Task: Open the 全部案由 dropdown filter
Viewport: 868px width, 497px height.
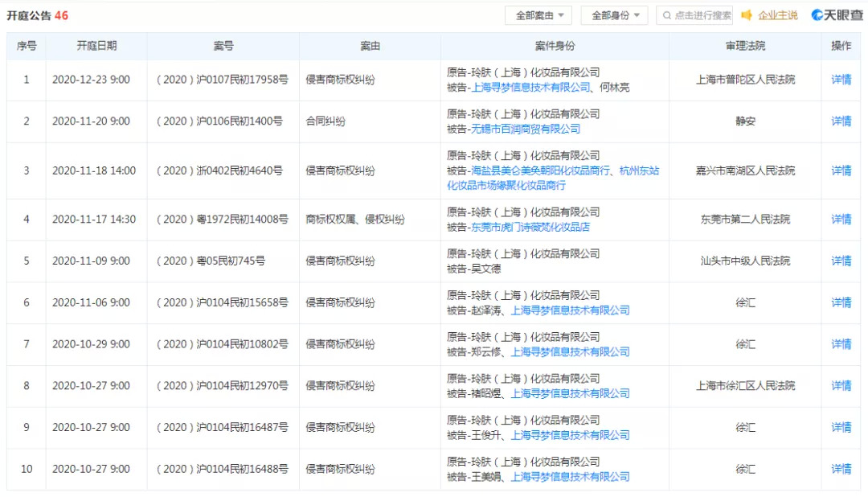Action: (538, 15)
